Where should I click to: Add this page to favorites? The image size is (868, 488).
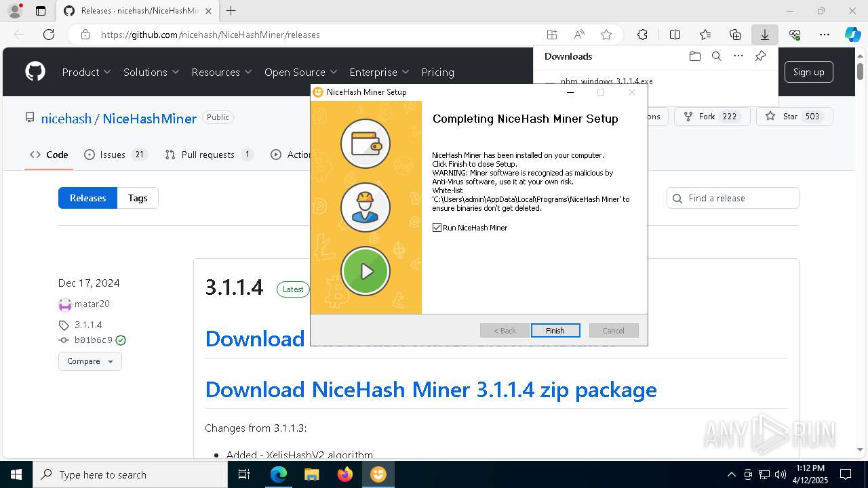coord(606,35)
